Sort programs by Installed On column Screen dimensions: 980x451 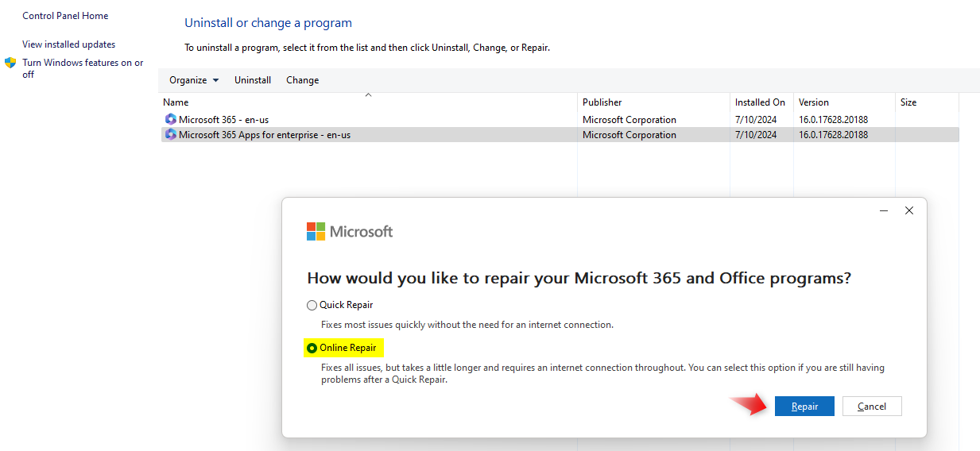(760, 102)
